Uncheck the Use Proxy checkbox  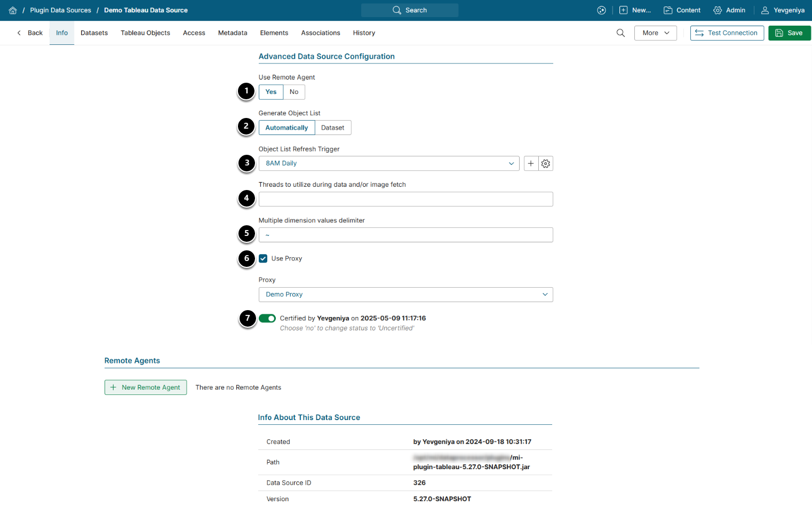[264, 259]
